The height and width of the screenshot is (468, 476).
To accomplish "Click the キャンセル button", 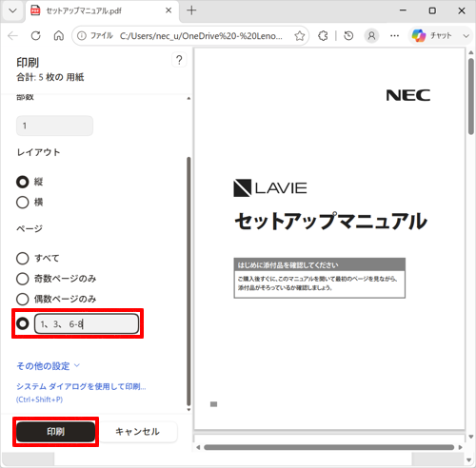I will click(x=137, y=432).
